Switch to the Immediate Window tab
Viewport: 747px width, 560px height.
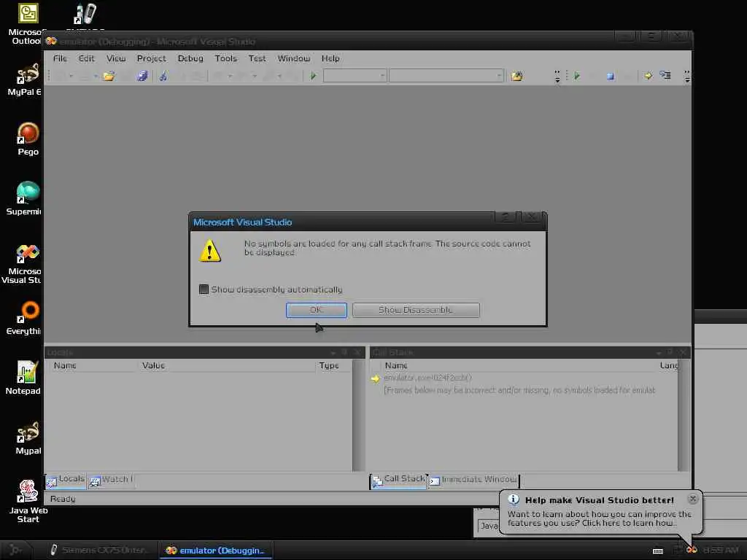click(x=473, y=480)
